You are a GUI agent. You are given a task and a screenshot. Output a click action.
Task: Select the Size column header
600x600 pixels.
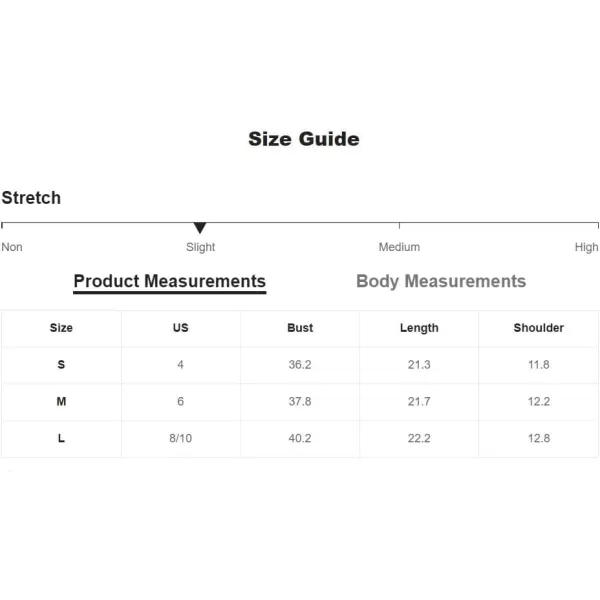(61, 328)
